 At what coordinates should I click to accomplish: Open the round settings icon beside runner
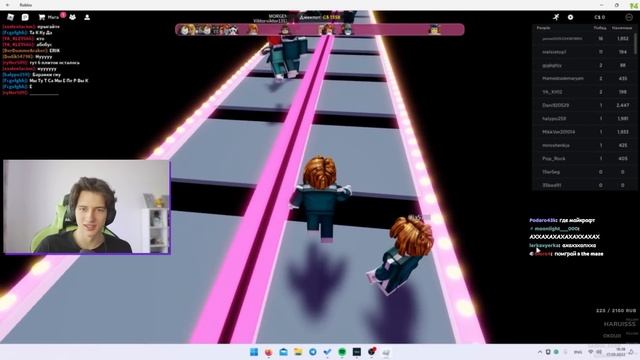click(x=570, y=17)
